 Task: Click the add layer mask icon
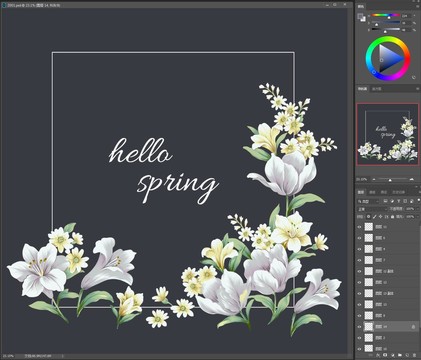385,355
